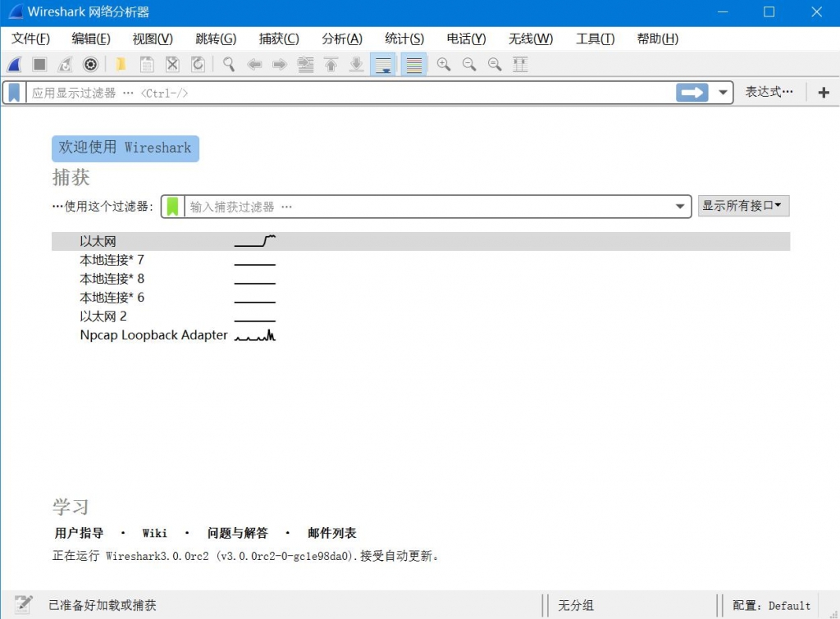The width and height of the screenshot is (840, 619).
Task: Zoom in on the main window text
Action: (444, 65)
